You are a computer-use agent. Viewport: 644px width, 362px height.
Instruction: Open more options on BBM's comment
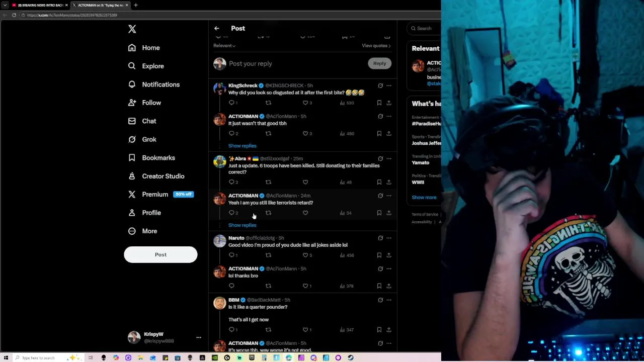coord(388,300)
